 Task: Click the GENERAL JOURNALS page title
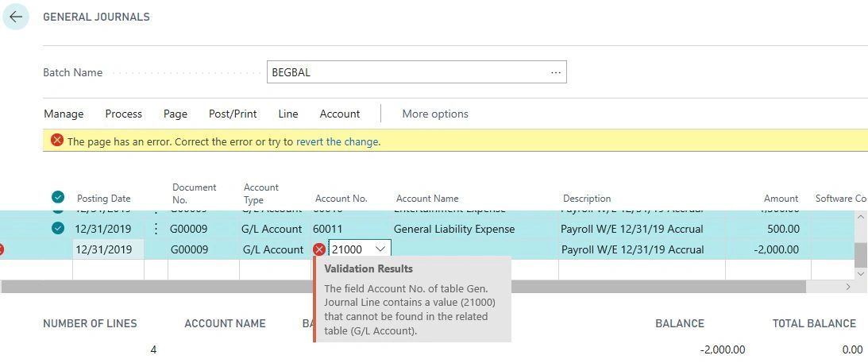point(96,17)
